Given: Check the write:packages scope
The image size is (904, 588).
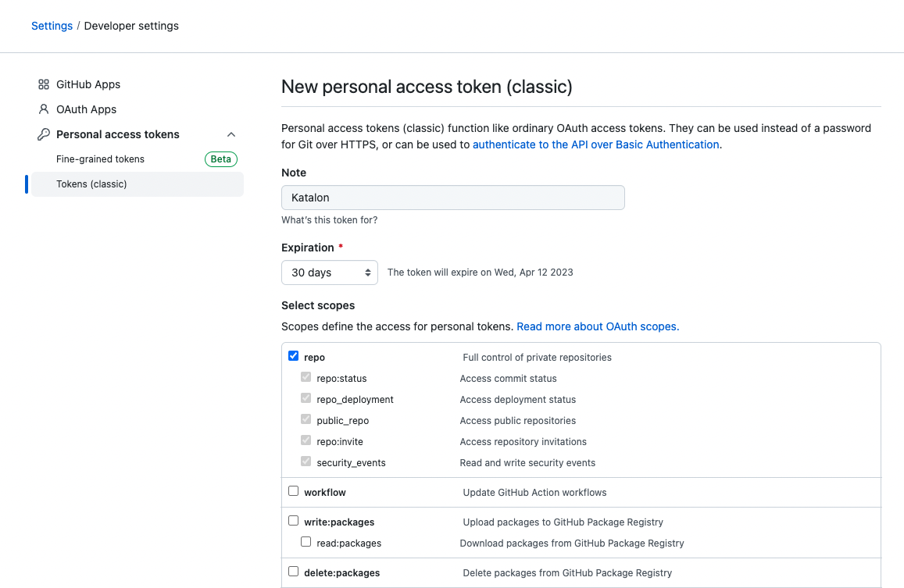Looking at the screenshot, I should click(x=294, y=520).
